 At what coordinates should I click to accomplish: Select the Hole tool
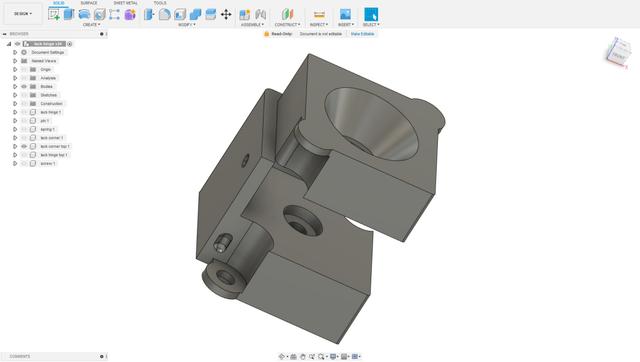pyautogui.click(x=100, y=14)
